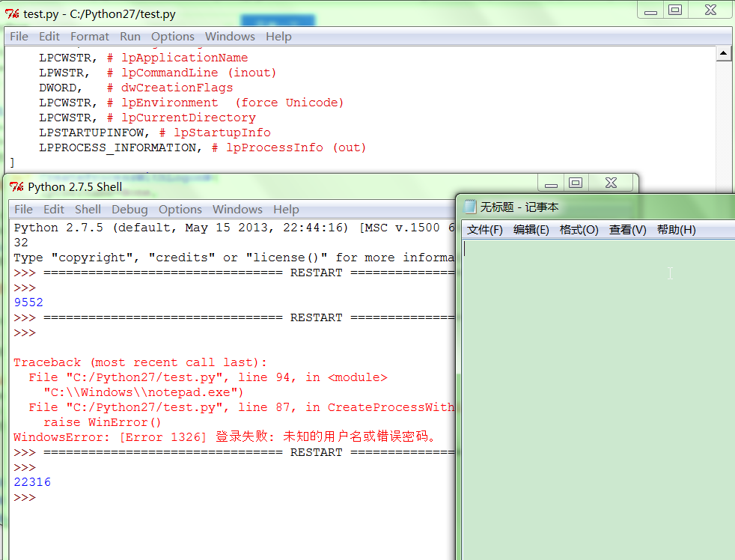The width and height of the screenshot is (735, 560).
Task: Open Options menu in test.py editor
Action: 172,36
